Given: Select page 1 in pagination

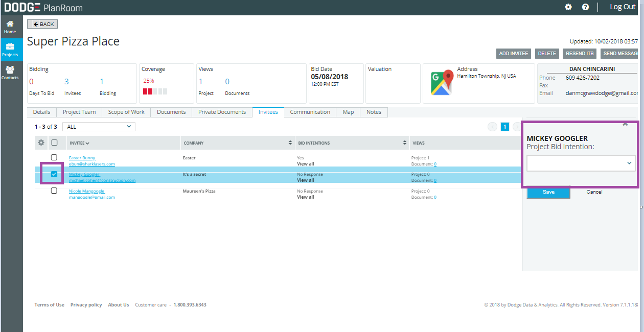Looking at the screenshot, I should click(504, 127).
